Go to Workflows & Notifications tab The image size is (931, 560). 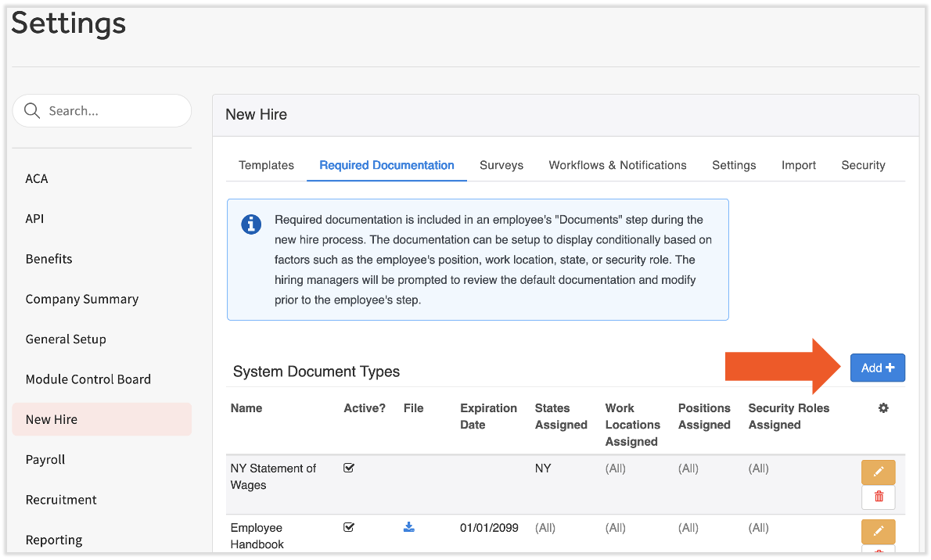click(x=617, y=165)
